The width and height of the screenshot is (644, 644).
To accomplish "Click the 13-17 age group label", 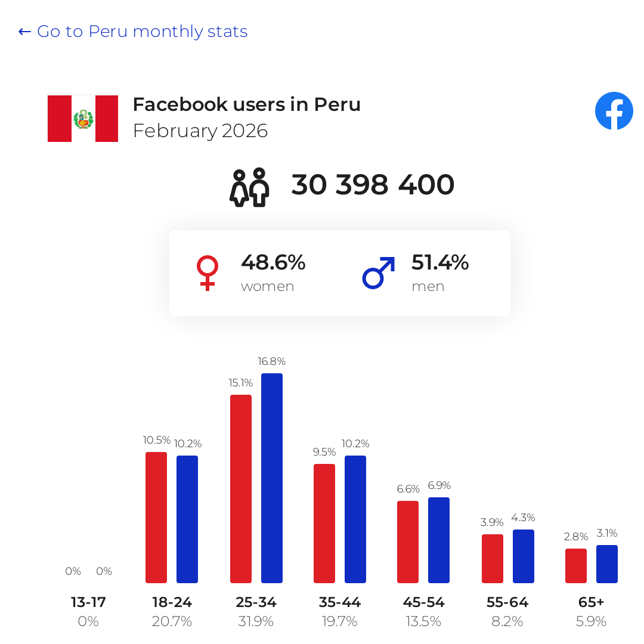I will [x=88, y=602].
